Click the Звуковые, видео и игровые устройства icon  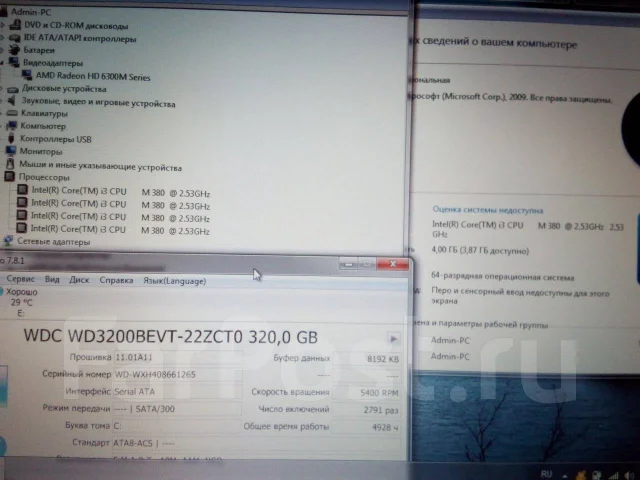[12, 100]
